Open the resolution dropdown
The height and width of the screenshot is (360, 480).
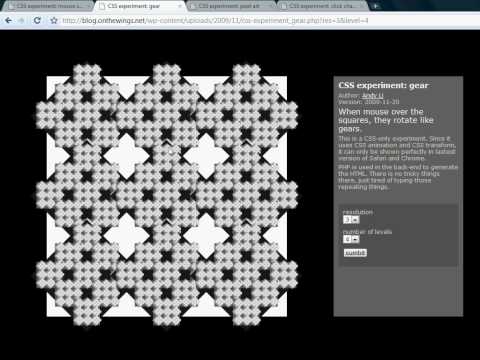(x=351, y=219)
